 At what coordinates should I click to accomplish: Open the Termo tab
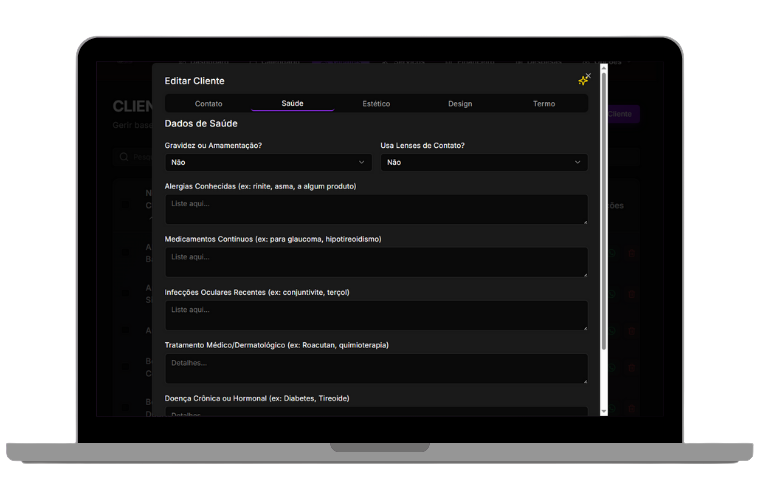pos(544,104)
